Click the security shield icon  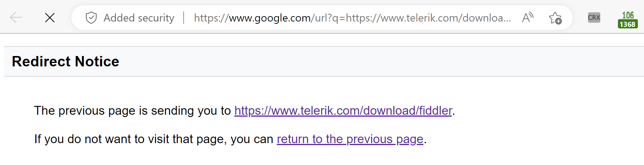91,18
